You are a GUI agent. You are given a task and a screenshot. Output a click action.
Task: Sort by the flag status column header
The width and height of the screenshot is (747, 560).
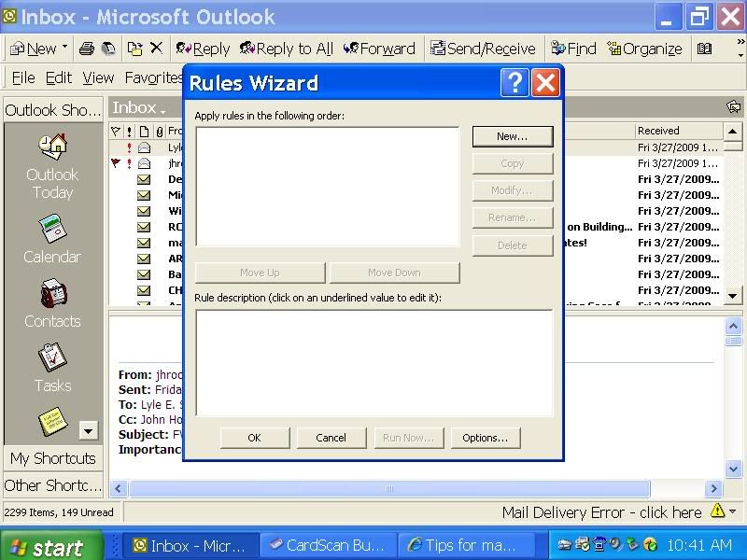116,131
